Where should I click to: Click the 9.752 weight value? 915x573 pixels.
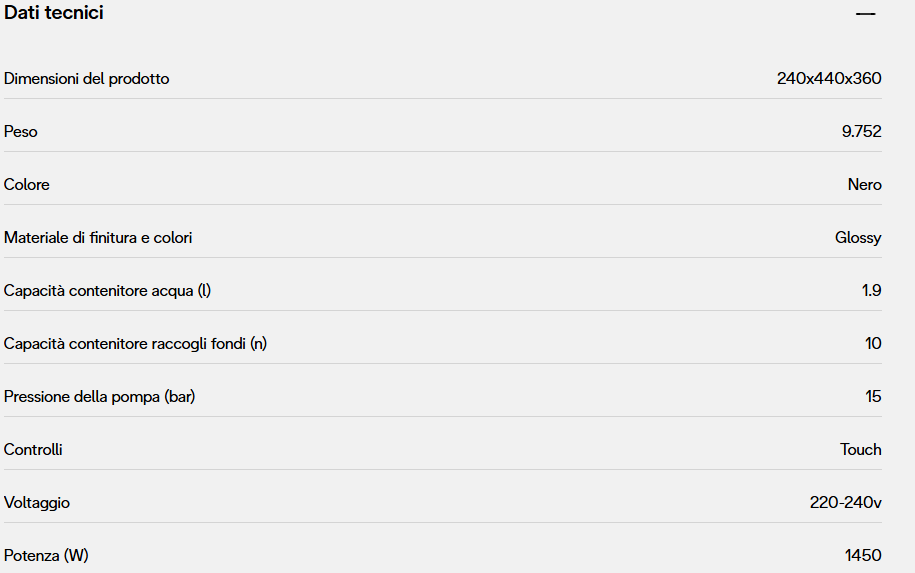pyautogui.click(x=861, y=131)
